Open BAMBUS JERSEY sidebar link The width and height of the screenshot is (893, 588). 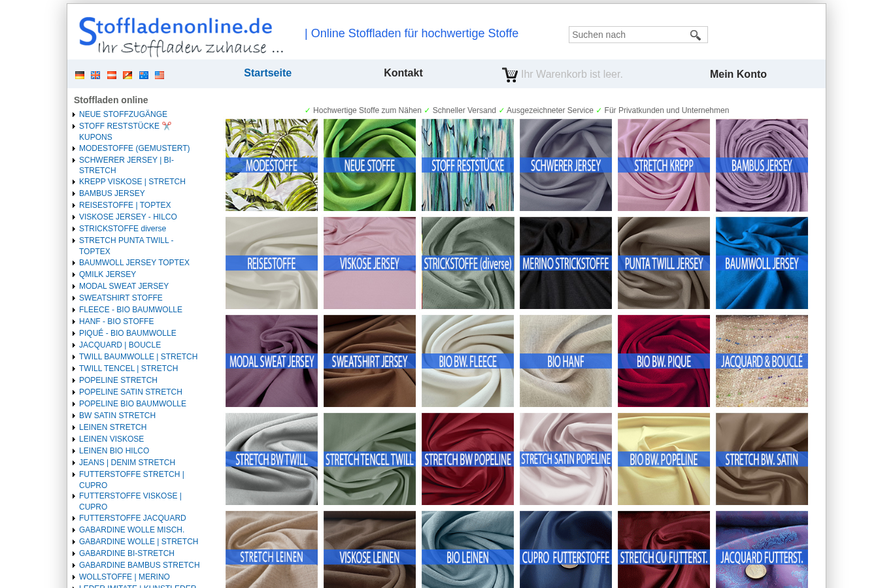(x=112, y=193)
